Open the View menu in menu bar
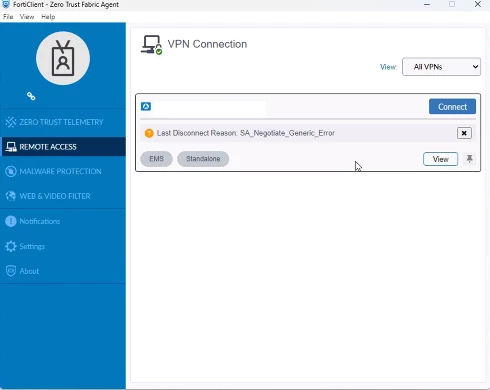This screenshot has height=390, width=490. [27, 17]
